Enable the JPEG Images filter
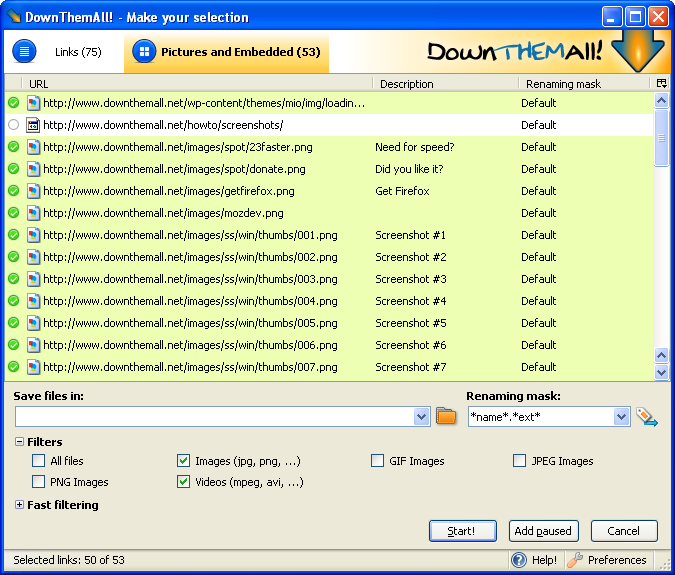This screenshot has width=675, height=575. coord(520,461)
